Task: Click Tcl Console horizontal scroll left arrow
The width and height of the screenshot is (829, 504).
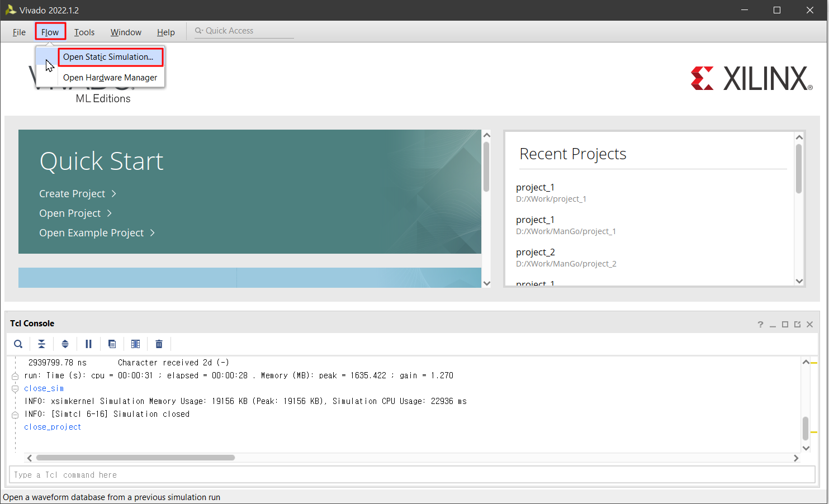Action: point(30,458)
